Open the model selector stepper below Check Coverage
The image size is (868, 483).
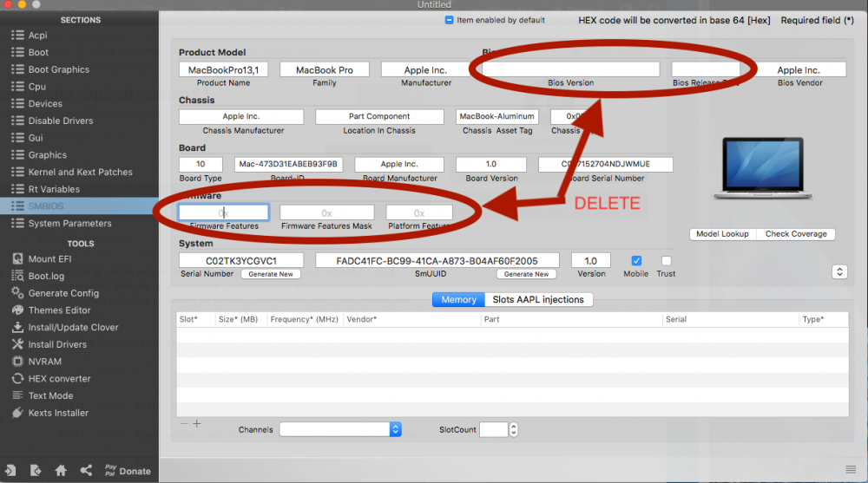[839, 271]
